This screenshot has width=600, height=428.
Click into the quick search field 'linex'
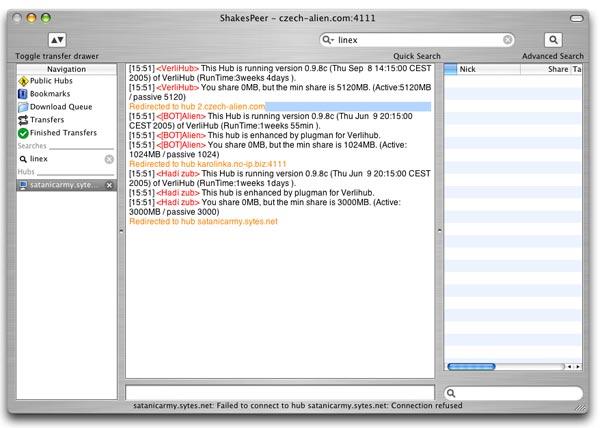[417, 40]
